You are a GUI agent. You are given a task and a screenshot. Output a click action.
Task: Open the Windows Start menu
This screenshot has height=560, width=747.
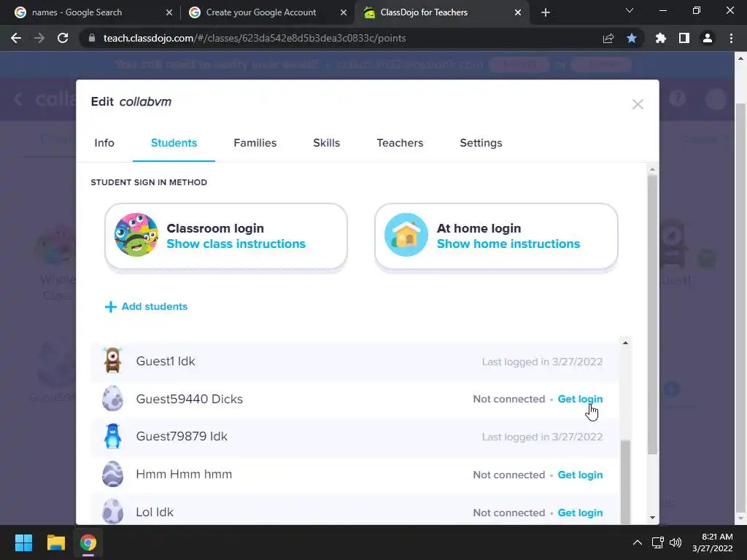(23, 542)
